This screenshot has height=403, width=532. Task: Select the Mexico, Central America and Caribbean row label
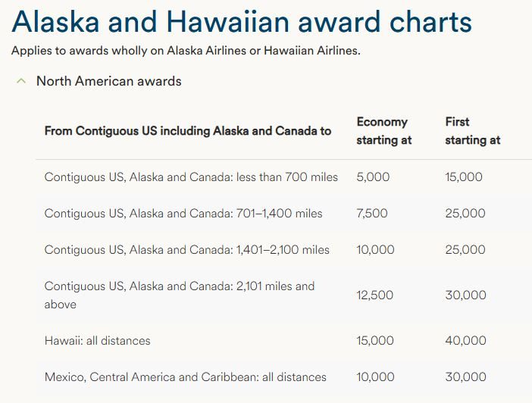click(186, 377)
